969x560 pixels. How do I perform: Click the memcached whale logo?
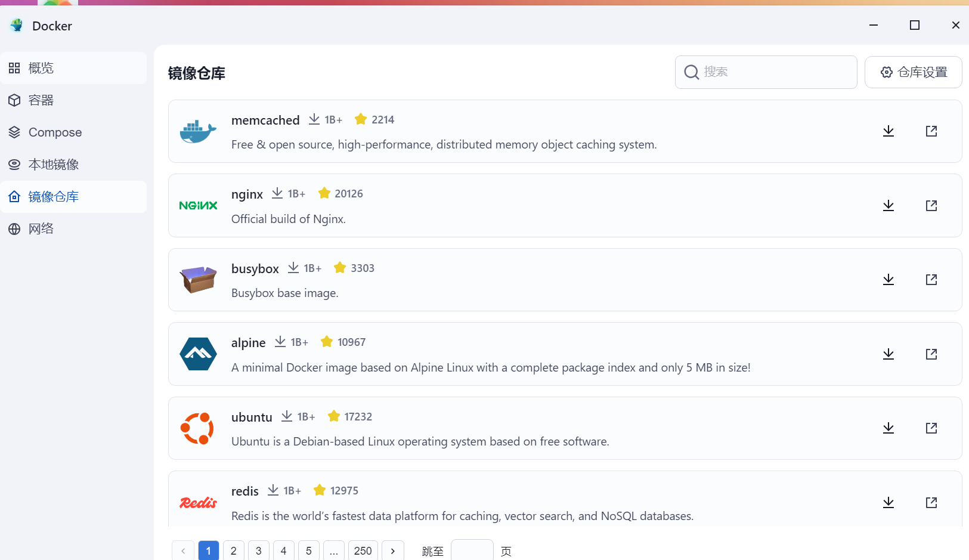pos(198,131)
